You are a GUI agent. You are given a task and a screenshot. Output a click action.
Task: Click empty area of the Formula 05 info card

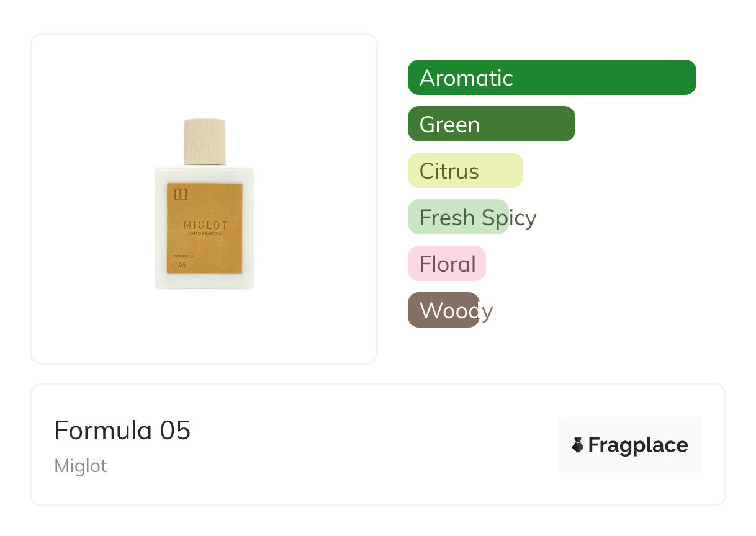[372, 447]
